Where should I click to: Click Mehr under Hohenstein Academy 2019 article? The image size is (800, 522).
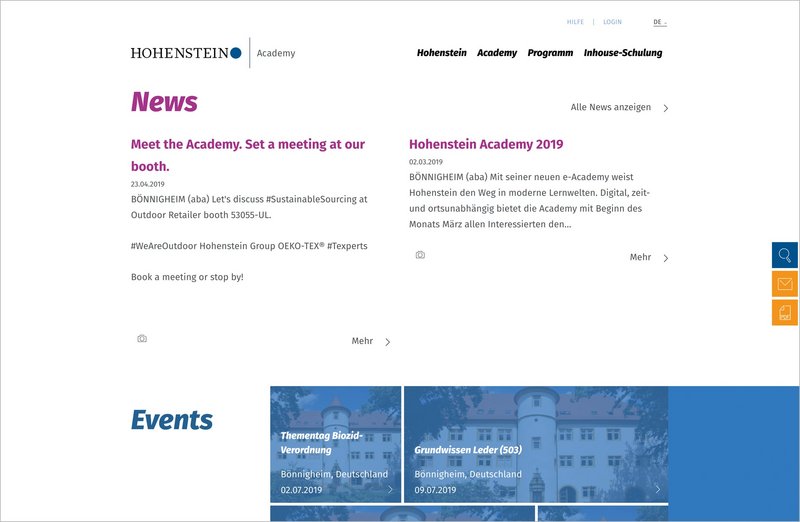tap(640, 257)
